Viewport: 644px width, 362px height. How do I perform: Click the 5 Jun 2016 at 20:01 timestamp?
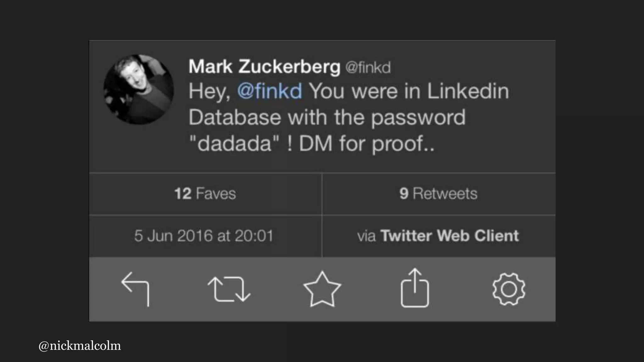point(204,236)
